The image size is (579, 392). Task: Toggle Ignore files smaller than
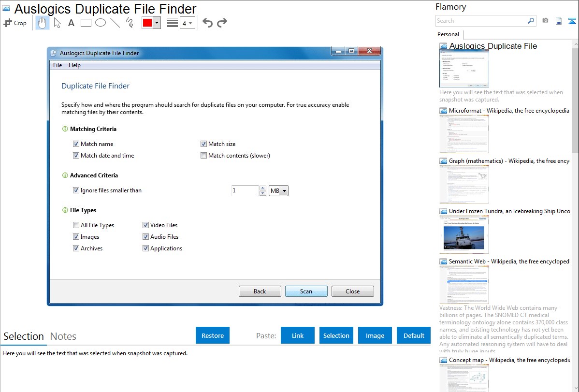click(x=76, y=190)
